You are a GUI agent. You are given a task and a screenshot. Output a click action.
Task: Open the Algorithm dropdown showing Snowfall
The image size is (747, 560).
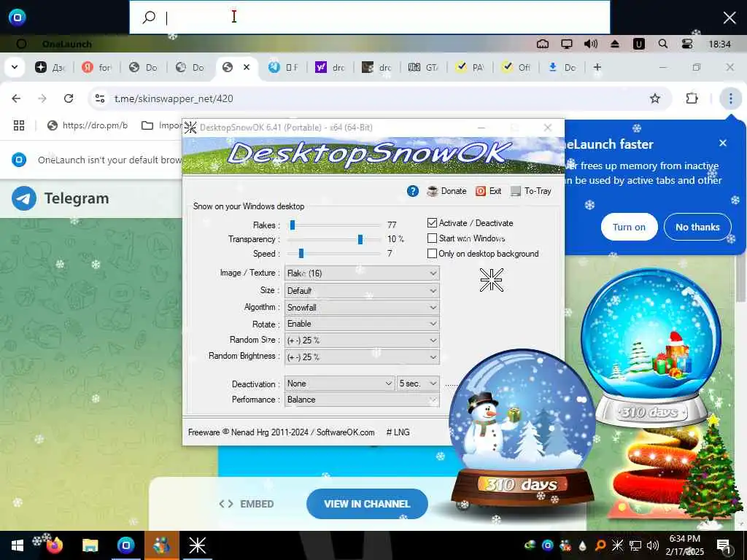[362, 307]
